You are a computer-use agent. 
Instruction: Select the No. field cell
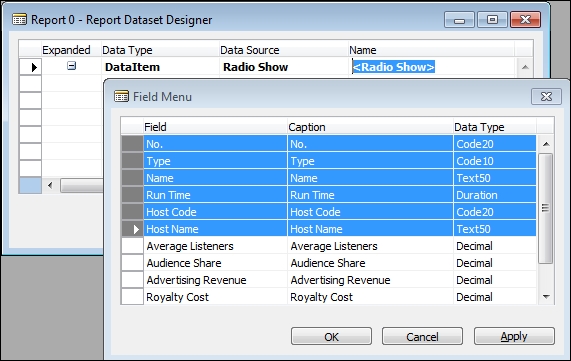pyautogui.click(x=215, y=144)
